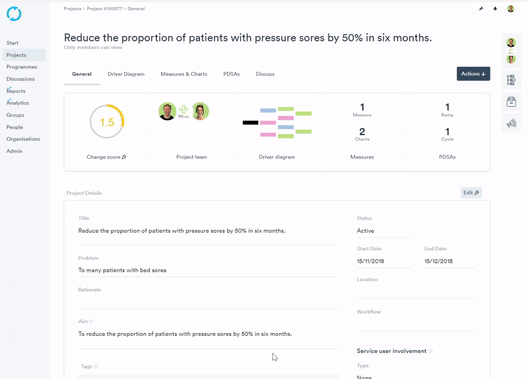Click the 1.5 change score progress ring
Image resolution: width=528 pixels, height=379 pixels.
[107, 122]
